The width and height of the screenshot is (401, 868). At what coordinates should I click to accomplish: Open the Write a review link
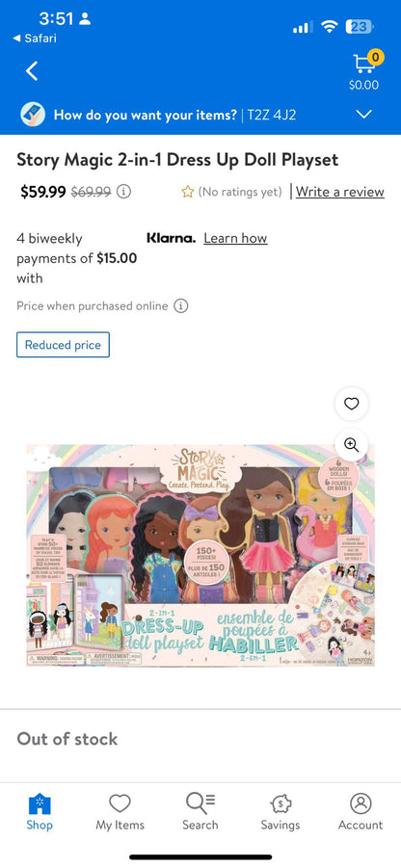339,192
